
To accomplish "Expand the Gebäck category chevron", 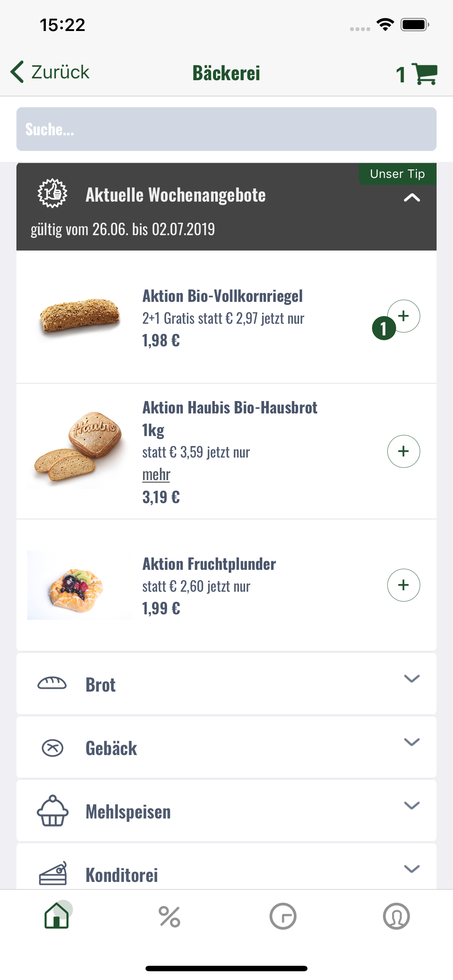I will click(411, 742).
